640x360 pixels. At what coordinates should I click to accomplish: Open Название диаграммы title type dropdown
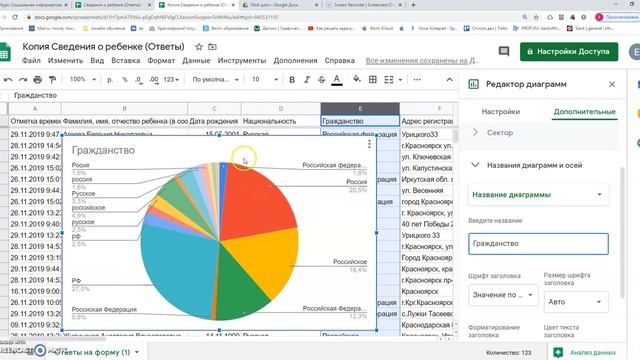point(538,195)
